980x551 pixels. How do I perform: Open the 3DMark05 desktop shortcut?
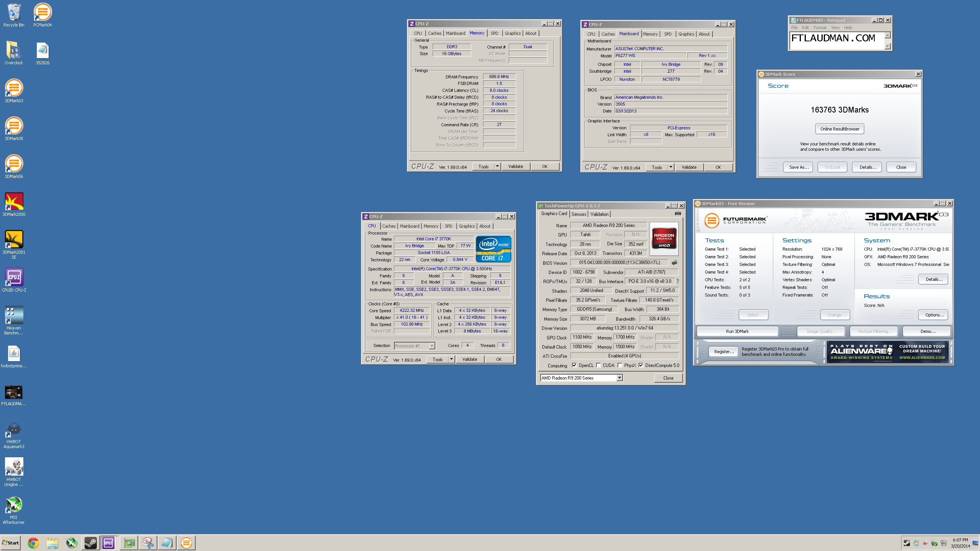pos(14,129)
